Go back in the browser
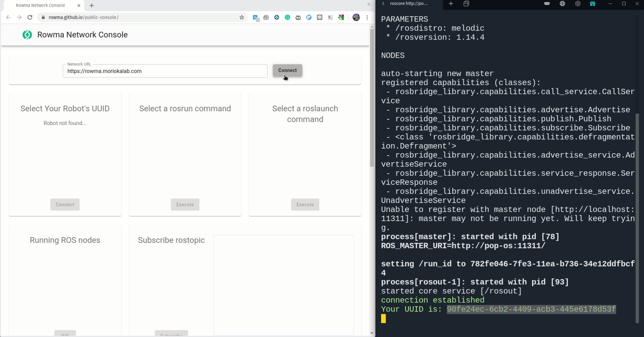644x337 pixels. (x=8, y=17)
